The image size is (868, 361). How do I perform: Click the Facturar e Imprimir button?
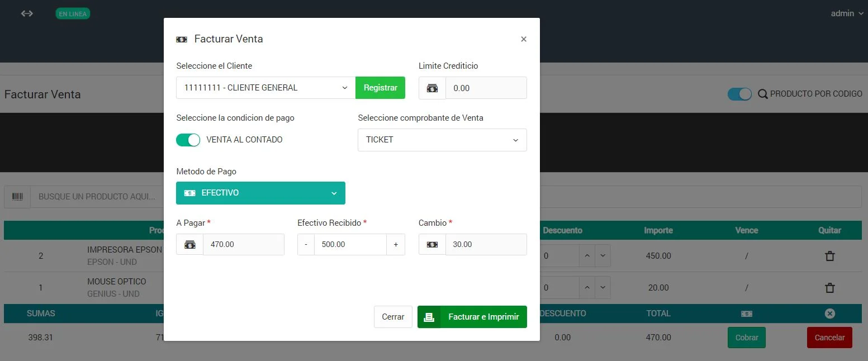(472, 317)
